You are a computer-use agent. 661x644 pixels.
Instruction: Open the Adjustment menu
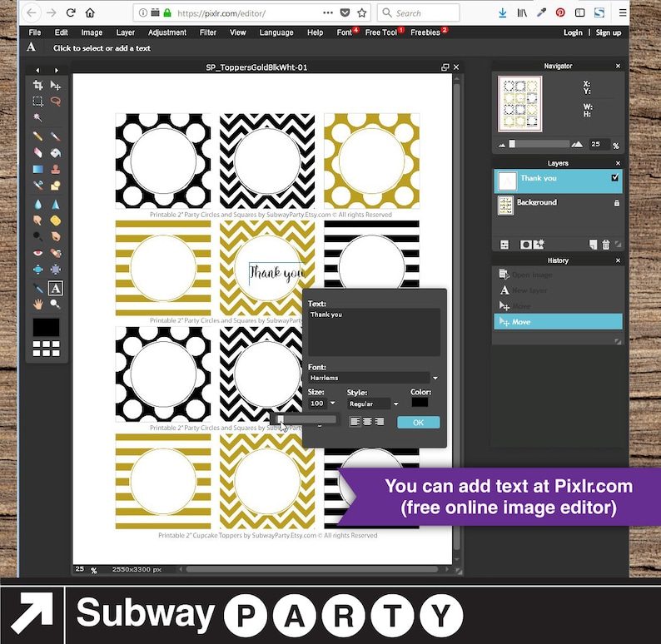pos(167,32)
